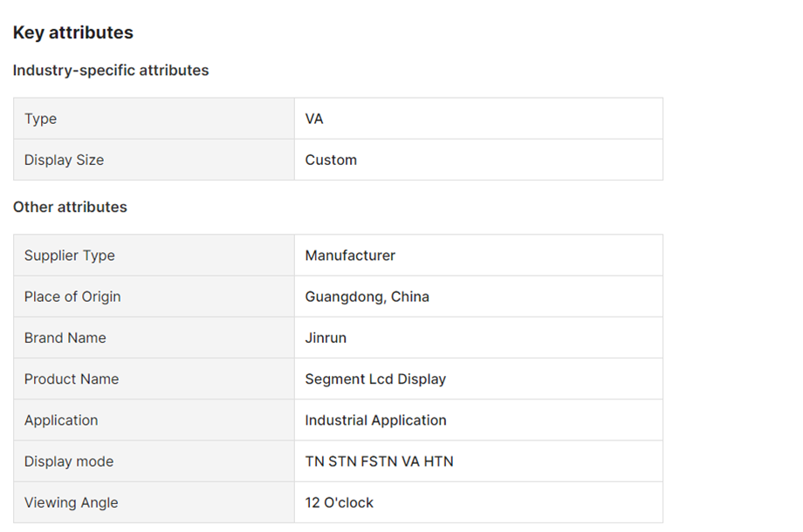Viewport: 803px width, 532px height.
Task: Select the Industrial Application value
Action: pyautogui.click(x=375, y=420)
